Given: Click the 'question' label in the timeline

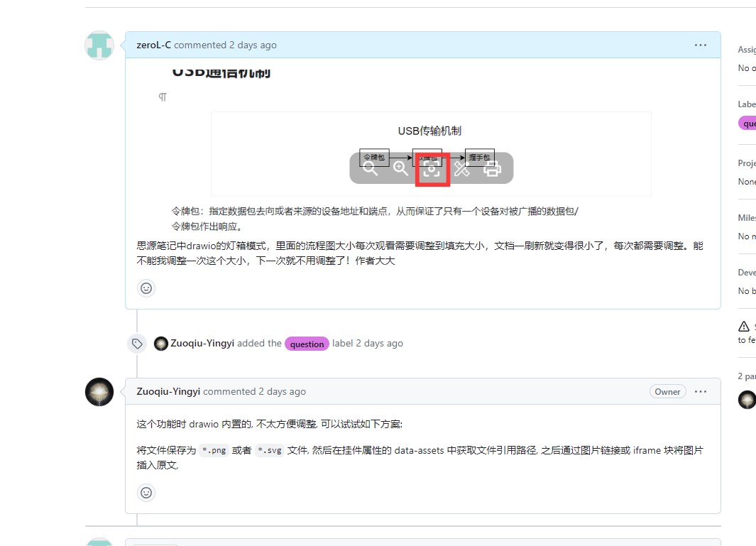Looking at the screenshot, I should pyautogui.click(x=307, y=344).
